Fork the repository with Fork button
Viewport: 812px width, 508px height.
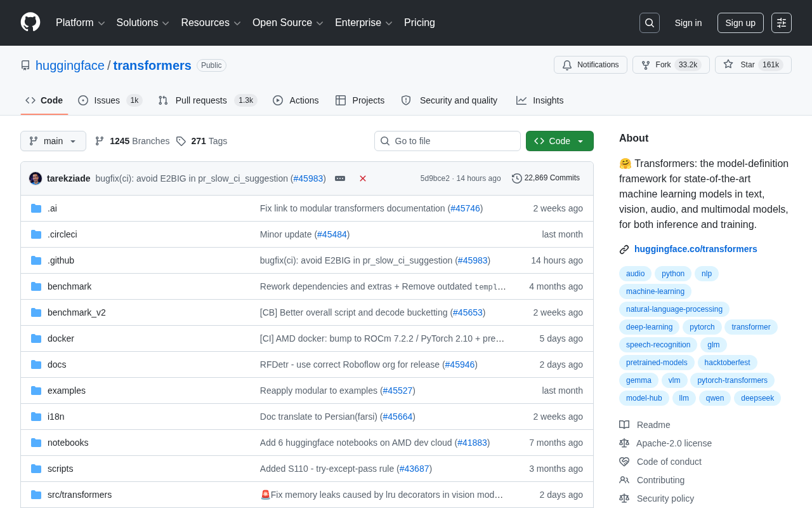tap(671, 65)
